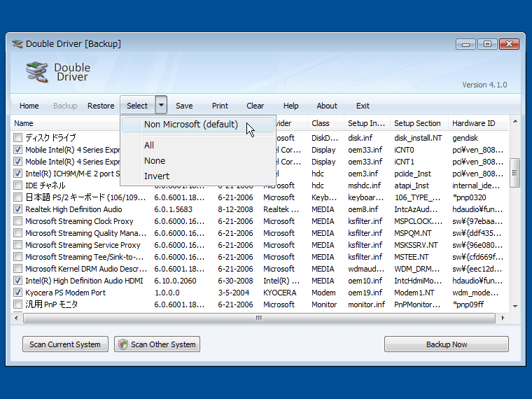Image resolution: width=532 pixels, height=399 pixels.
Task: Collapse the Select dropdown arrow
Action: tap(161, 105)
